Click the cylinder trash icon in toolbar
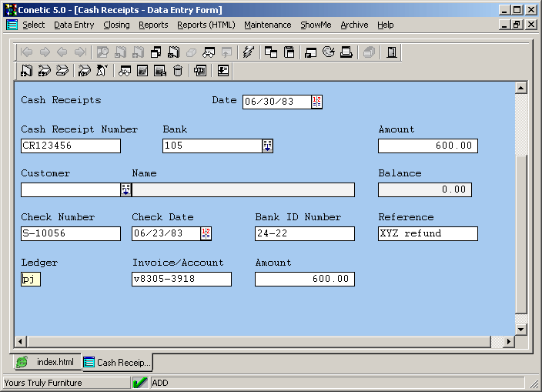542x392 pixels. click(x=178, y=71)
